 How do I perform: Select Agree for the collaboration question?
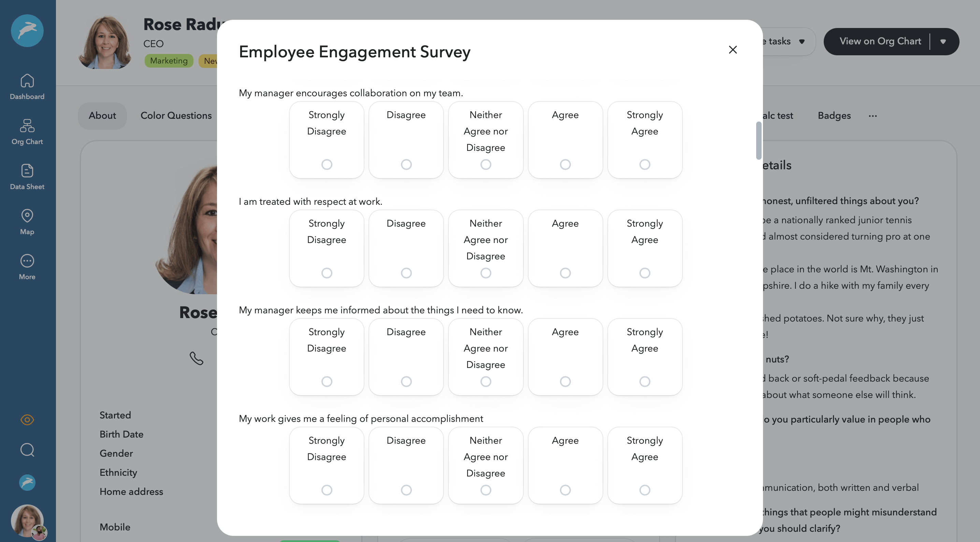[565, 165]
